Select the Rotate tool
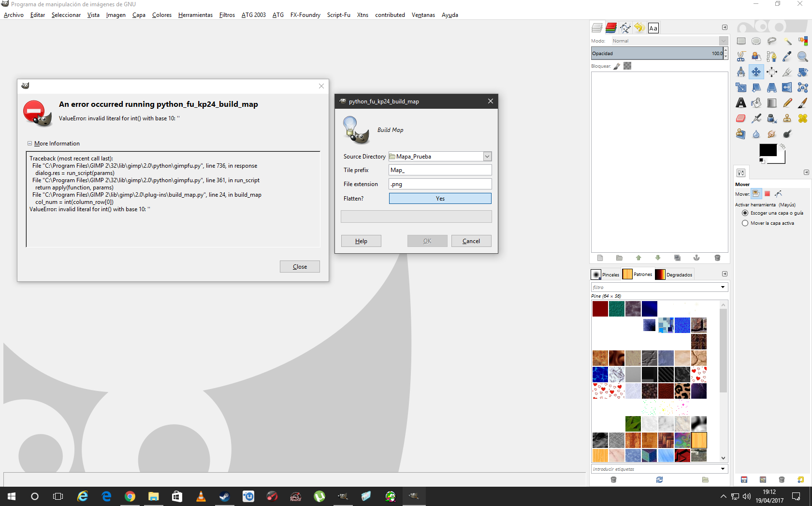The height and width of the screenshot is (506, 812). 803,72
